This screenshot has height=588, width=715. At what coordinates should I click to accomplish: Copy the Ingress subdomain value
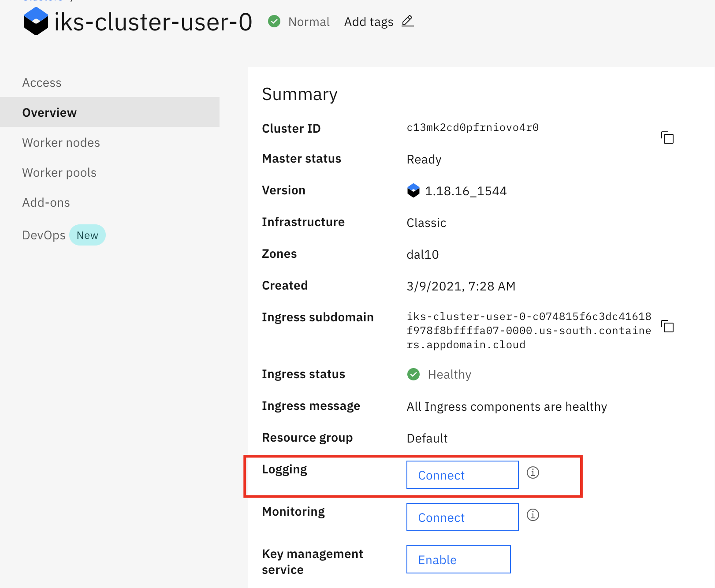point(667,326)
